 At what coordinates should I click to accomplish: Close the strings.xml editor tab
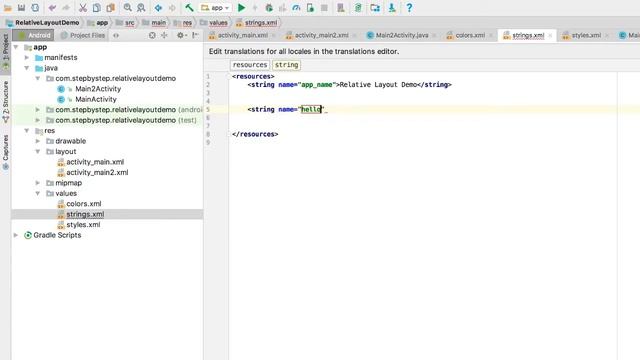pyautogui.click(x=550, y=36)
